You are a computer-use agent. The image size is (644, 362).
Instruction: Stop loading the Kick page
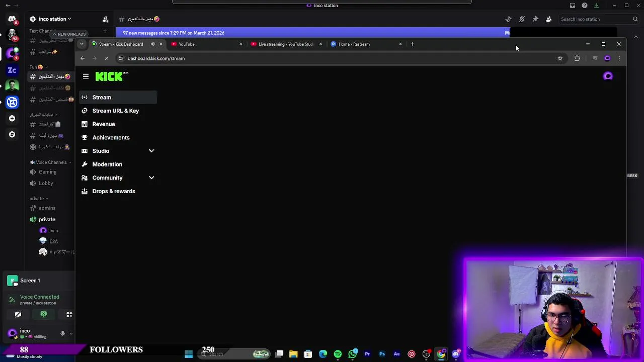(106, 58)
